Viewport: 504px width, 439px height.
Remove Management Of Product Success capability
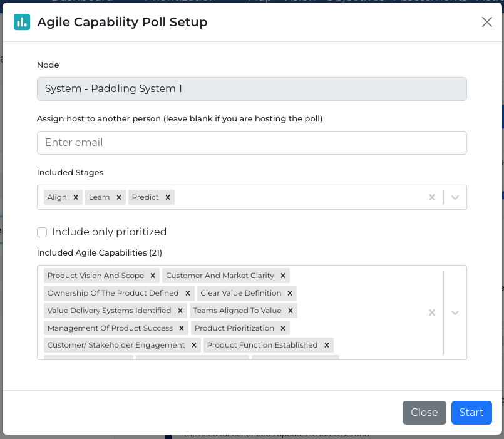pos(182,328)
